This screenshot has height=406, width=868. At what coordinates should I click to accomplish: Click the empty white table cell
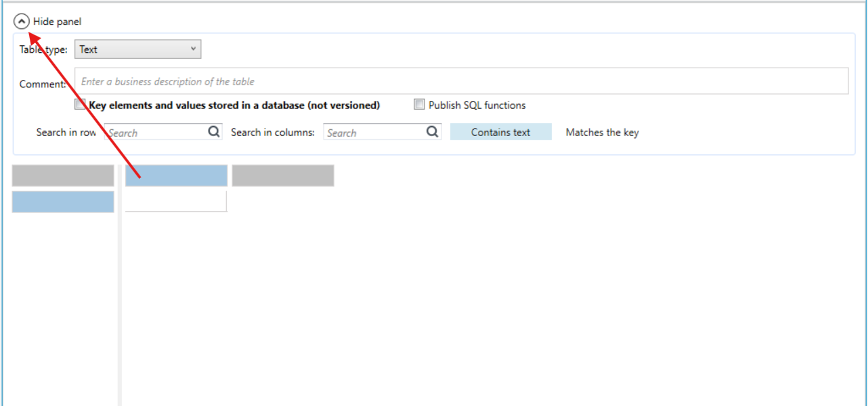176,202
